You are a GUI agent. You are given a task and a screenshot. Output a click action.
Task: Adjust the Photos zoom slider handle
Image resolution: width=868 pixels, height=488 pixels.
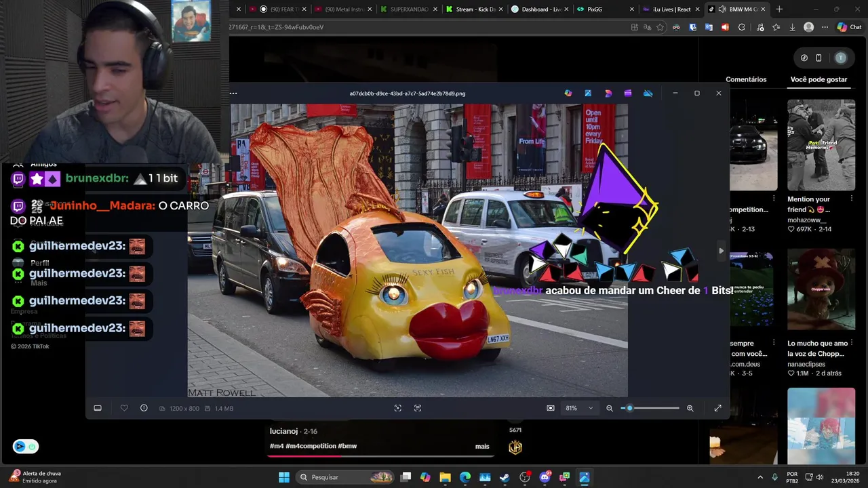point(629,408)
